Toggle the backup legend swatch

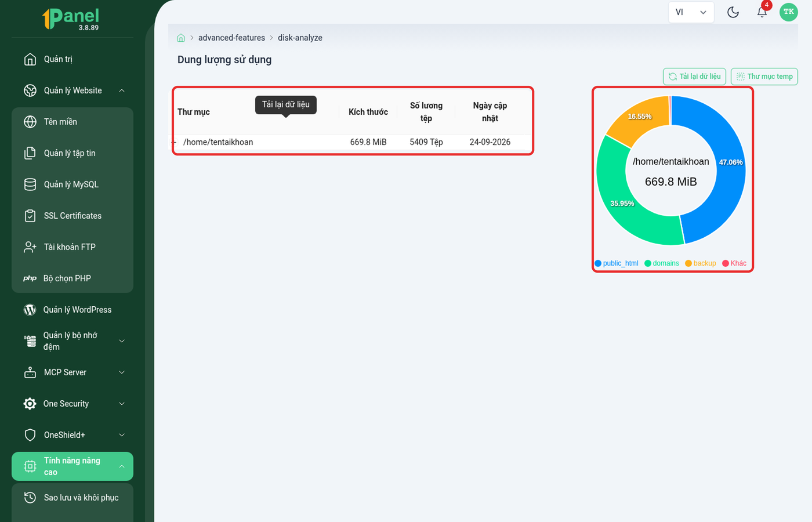pos(688,263)
